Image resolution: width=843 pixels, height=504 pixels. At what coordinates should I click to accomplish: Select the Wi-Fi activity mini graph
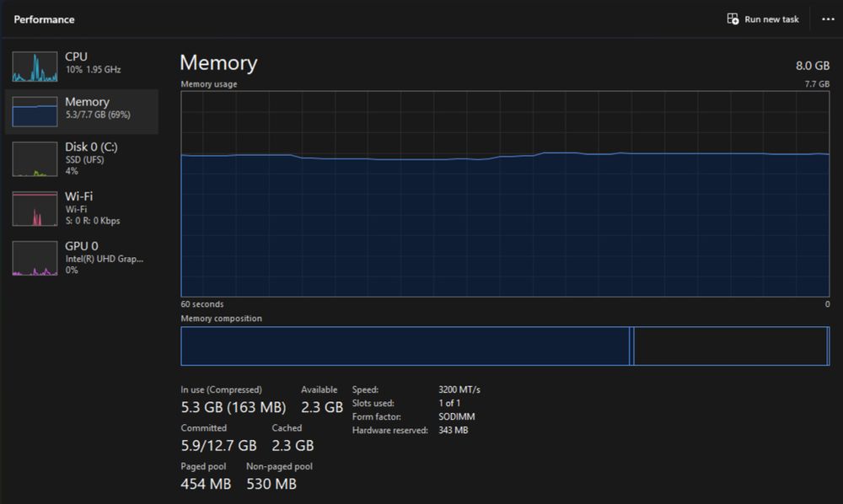pyautogui.click(x=35, y=208)
